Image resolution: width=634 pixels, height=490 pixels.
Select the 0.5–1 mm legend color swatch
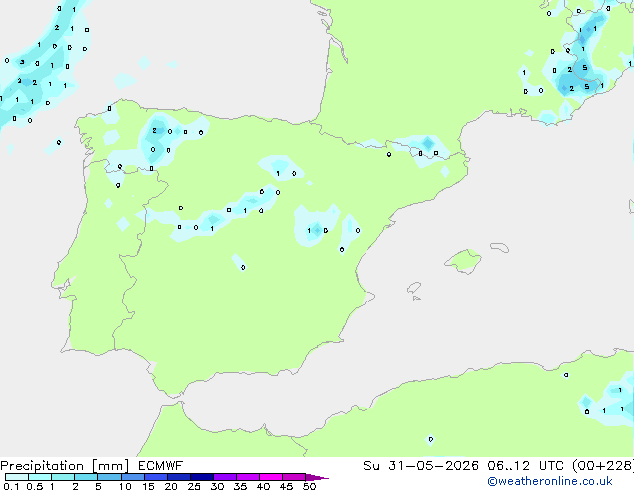pyautogui.click(x=40, y=477)
